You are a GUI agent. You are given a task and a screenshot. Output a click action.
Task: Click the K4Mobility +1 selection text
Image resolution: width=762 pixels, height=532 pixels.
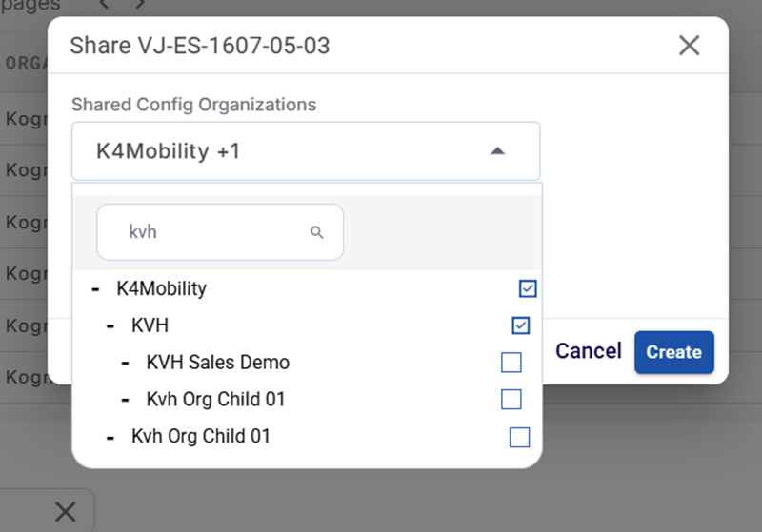169,150
